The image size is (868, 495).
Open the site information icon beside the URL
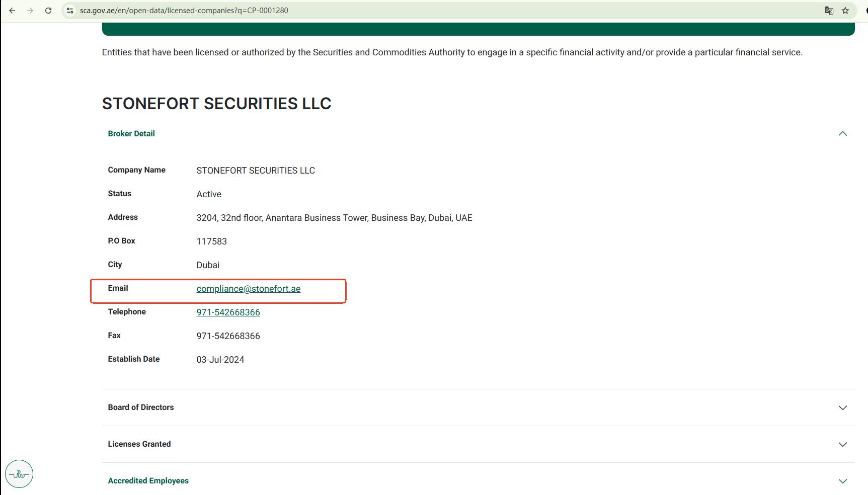pos(70,11)
